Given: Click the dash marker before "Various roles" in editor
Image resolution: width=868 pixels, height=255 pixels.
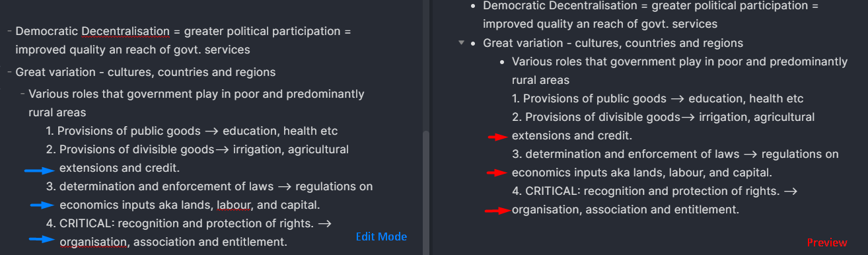Looking at the screenshot, I should 23,94.
